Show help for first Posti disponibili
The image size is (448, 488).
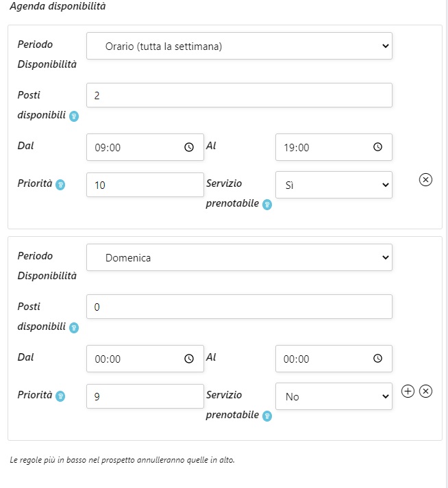74,116
